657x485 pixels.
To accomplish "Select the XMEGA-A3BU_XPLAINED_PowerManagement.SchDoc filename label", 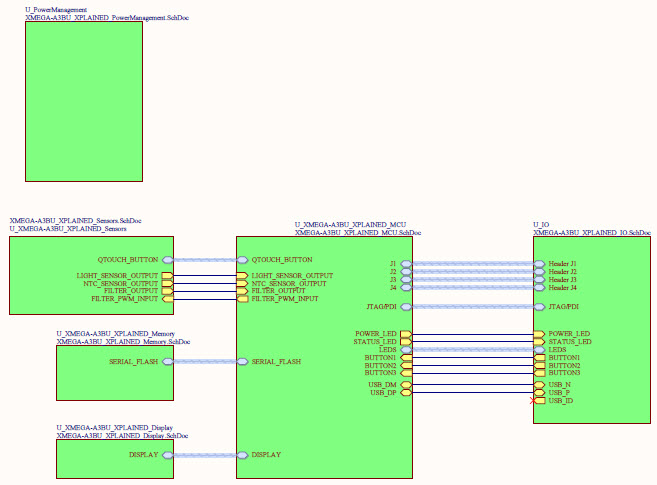I will [107, 18].
